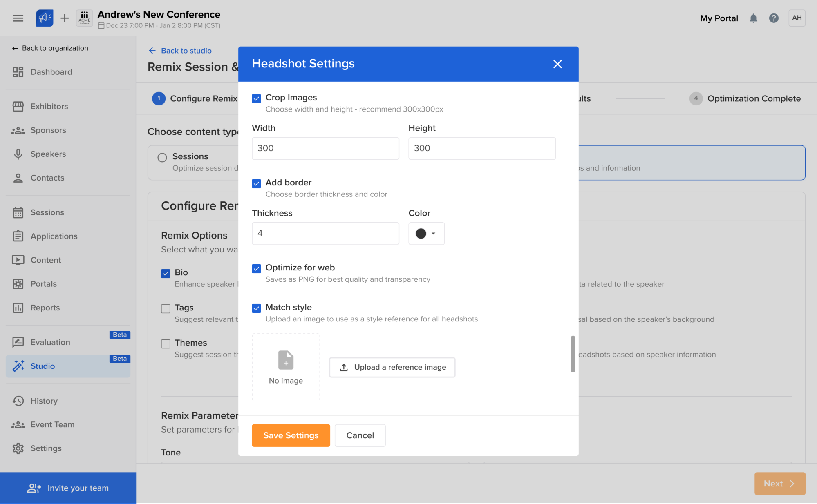
Task: Click the notification bell icon
Action: point(753,18)
